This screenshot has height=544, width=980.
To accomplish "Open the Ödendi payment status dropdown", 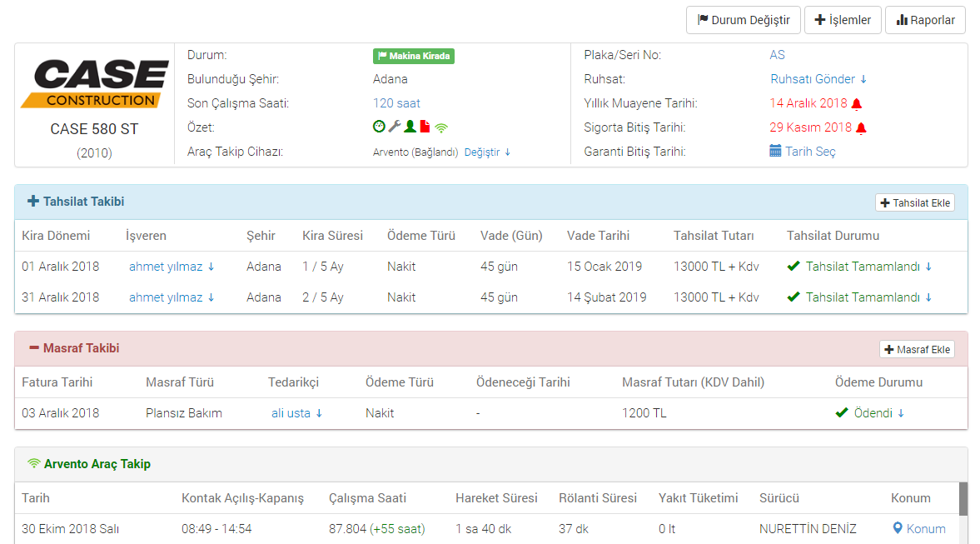I will 878,412.
